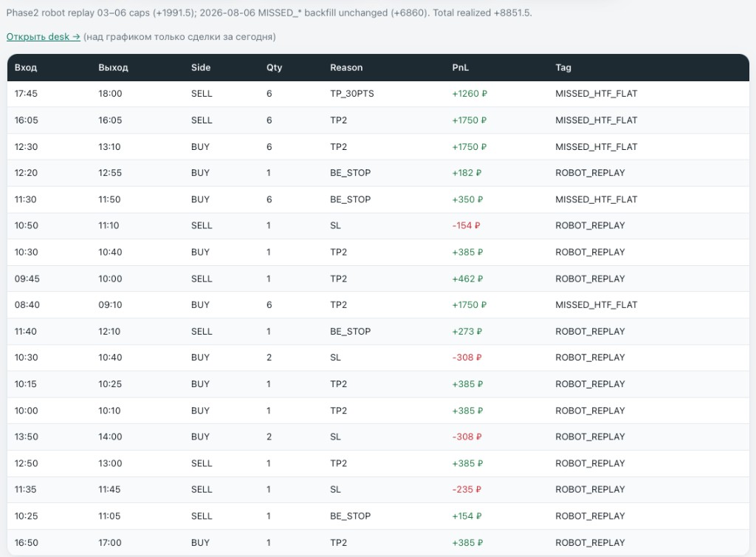Image resolution: width=756 pixels, height=557 pixels.
Task: Click the "Вход" column header
Action: tap(26, 67)
